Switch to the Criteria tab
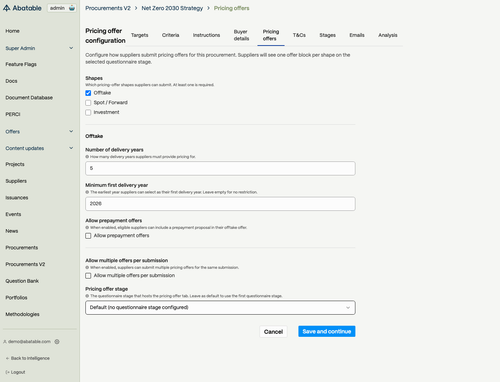 coord(170,35)
